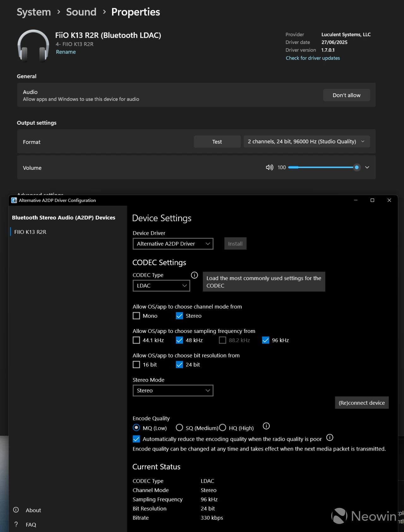This screenshot has height=532, width=404.
Task: Click the volume slider thumb
Action: pos(357,167)
